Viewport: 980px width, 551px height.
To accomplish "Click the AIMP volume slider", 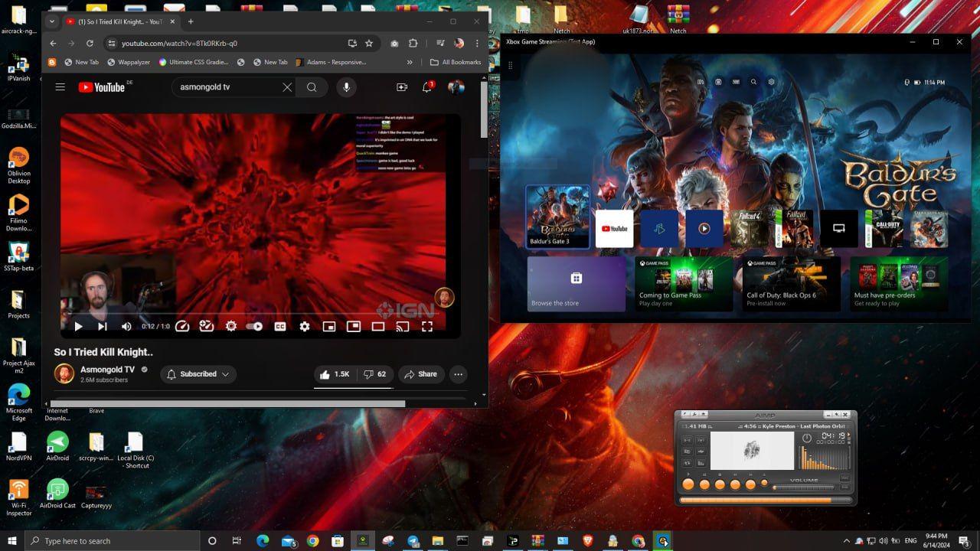I will 804,487.
